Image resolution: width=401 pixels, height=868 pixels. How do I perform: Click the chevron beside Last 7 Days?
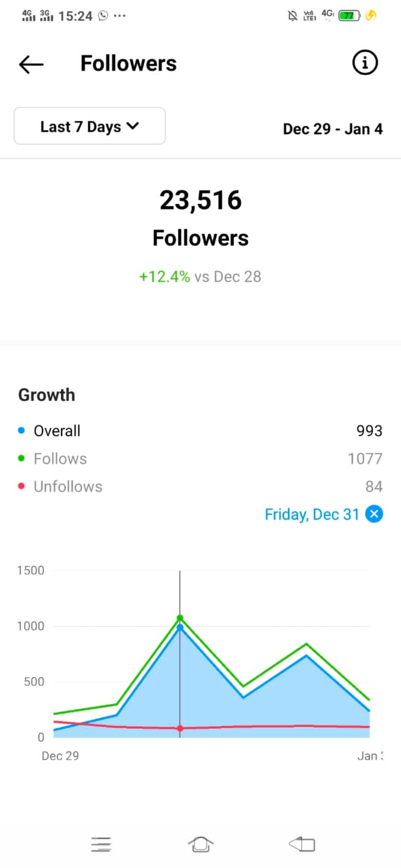133,126
